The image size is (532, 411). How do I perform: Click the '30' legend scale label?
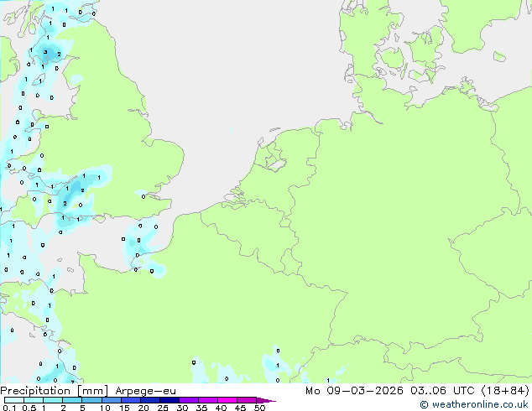[182, 408]
